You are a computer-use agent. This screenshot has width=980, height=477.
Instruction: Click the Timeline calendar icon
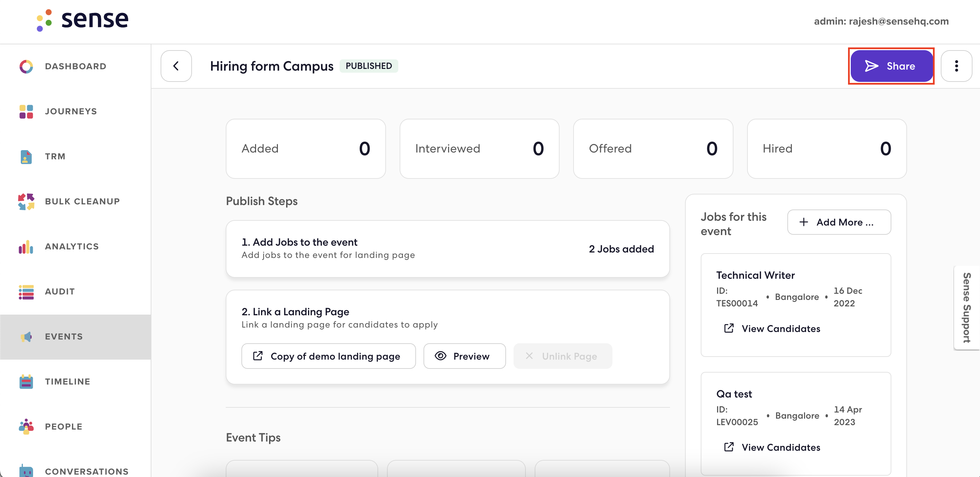(x=26, y=381)
